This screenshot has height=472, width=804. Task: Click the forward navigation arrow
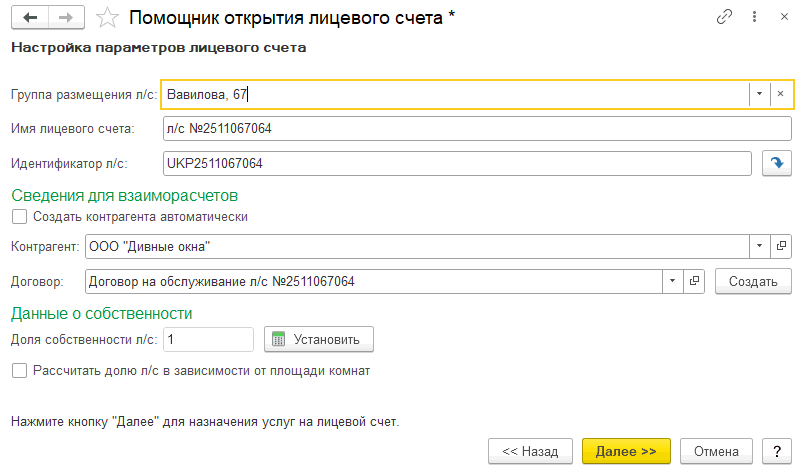[64, 17]
